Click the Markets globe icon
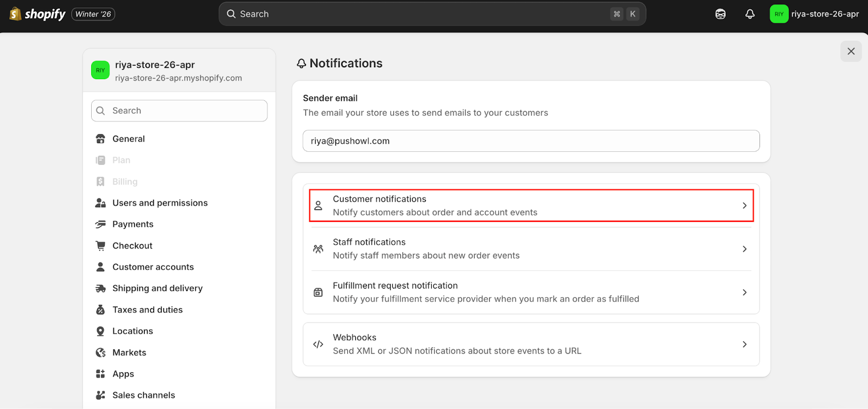Screen dimensions: 868x409 point(100,353)
